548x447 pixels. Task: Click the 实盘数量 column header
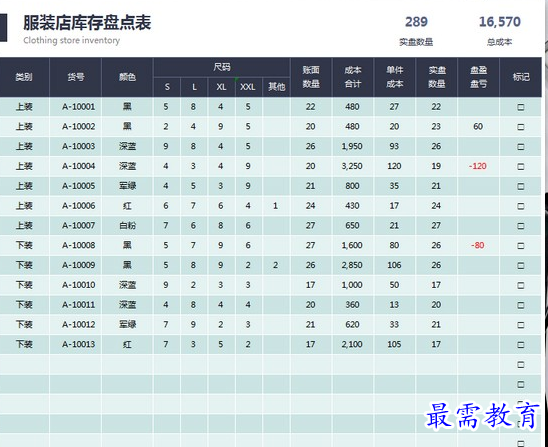437,77
